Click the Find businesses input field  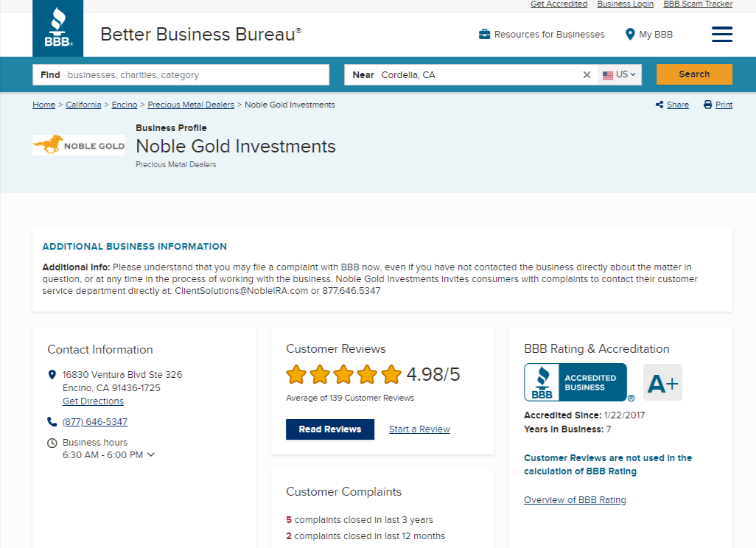pos(181,74)
